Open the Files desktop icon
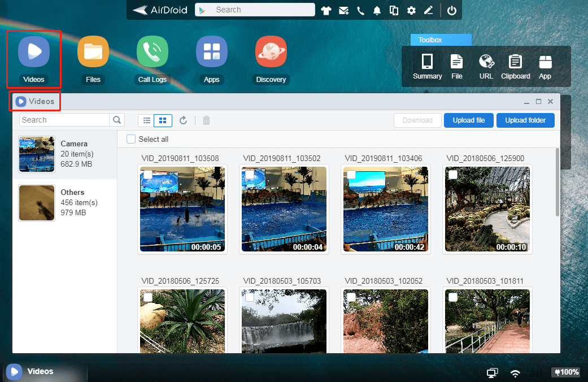 click(93, 52)
